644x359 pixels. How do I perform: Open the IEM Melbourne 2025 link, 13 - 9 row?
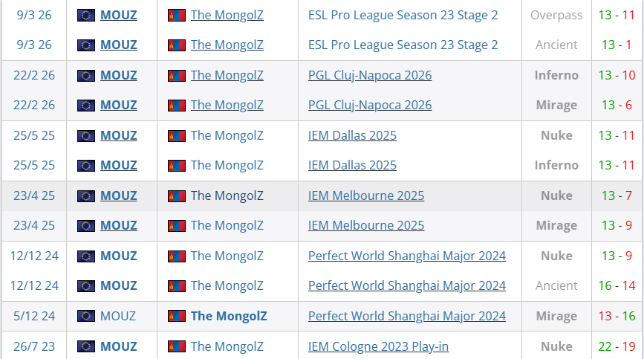click(366, 225)
